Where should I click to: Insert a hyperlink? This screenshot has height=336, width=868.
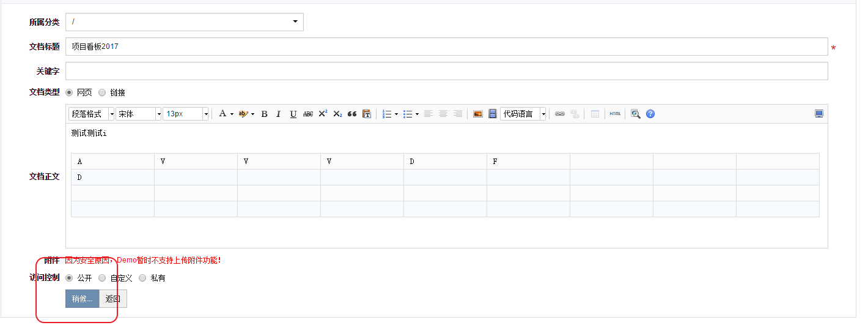(x=560, y=114)
